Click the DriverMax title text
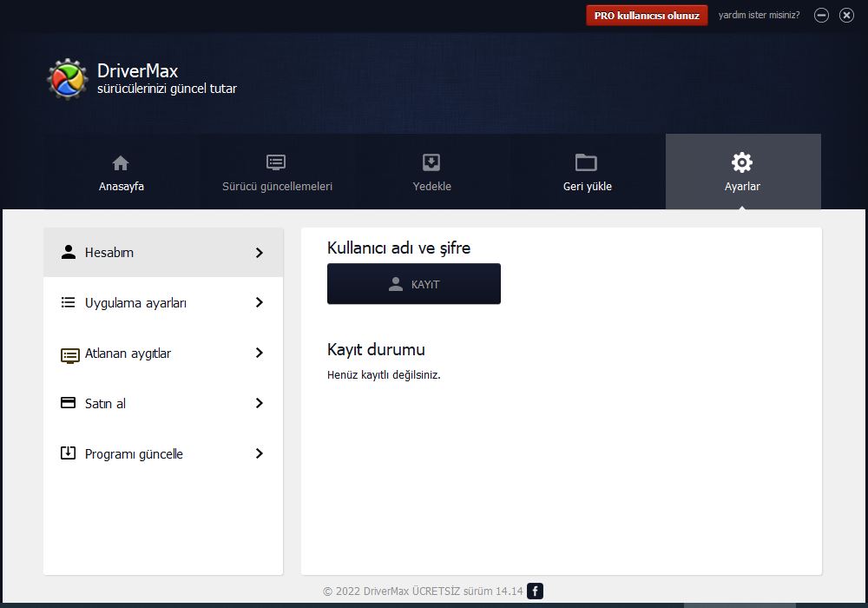The width and height of the screenshot is (868, 608). pos(137,71)
